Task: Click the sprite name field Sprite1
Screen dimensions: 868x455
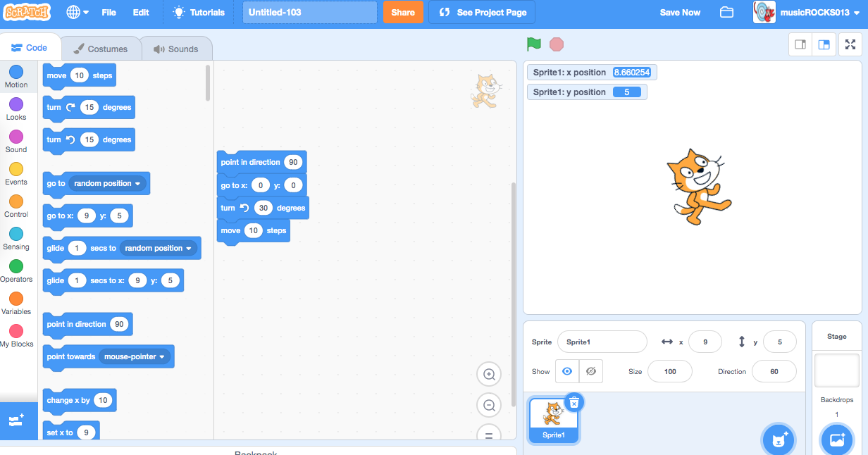Action: click(x=602, y=342)
